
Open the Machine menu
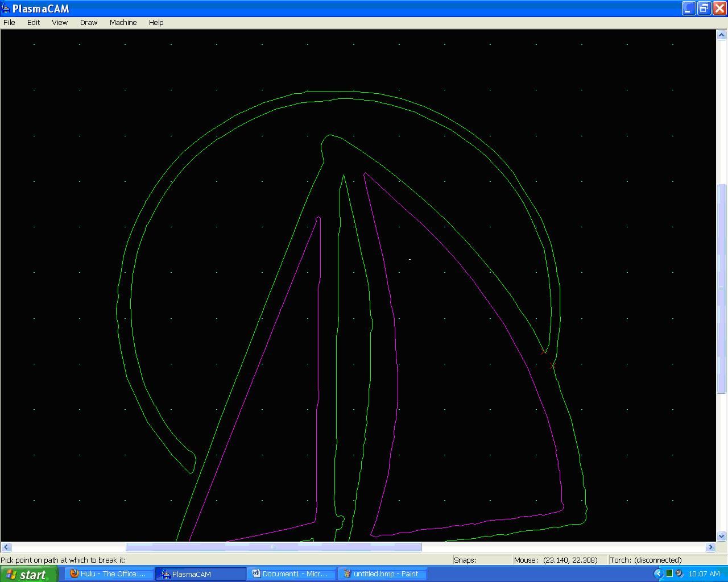[123, 22]
